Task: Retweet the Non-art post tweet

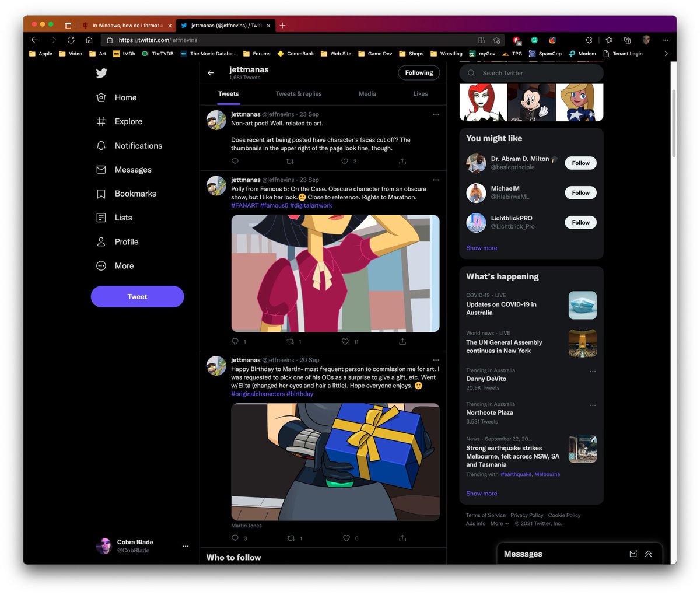Action: point(290,162)
